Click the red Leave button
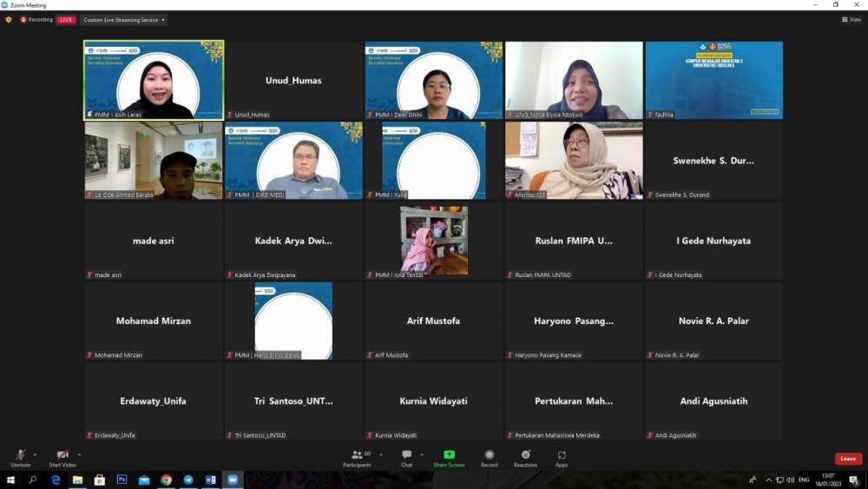868x489 pixels. (x=848, y=459)
